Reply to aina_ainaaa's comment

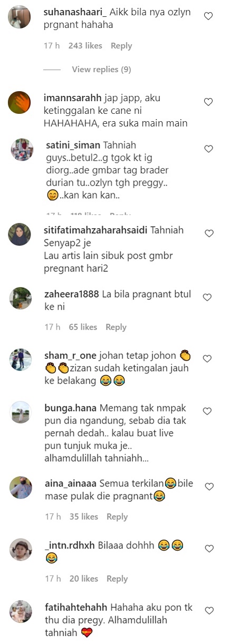(x=117, y=517)
